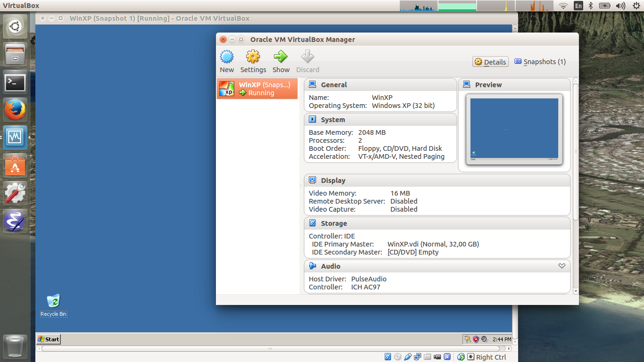Click the Preview section header icon
The height and width of the screenshot is (362, 644).
pyautogui.click(x=466, y=84)
